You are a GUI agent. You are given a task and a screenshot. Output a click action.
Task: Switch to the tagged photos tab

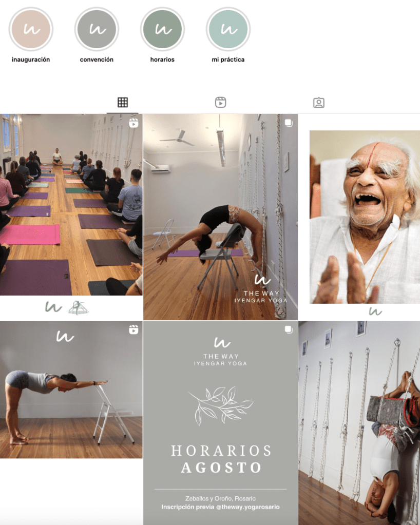(318, 103)
